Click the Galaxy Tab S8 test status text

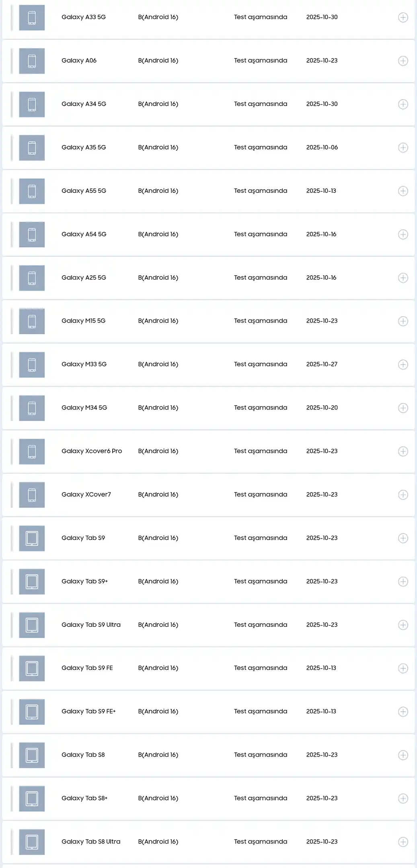click(261, 755)
